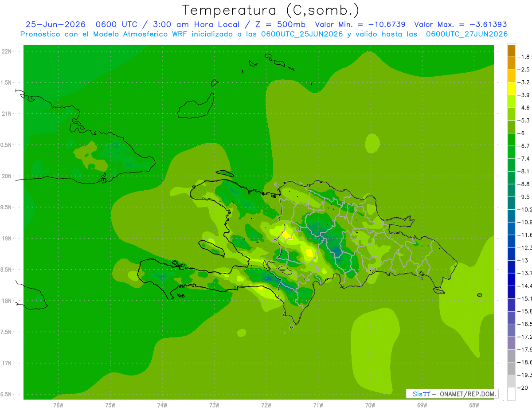532x411 pixels.
Task: Click the 75W longitude axis label
Action: [x=110, y=405]
